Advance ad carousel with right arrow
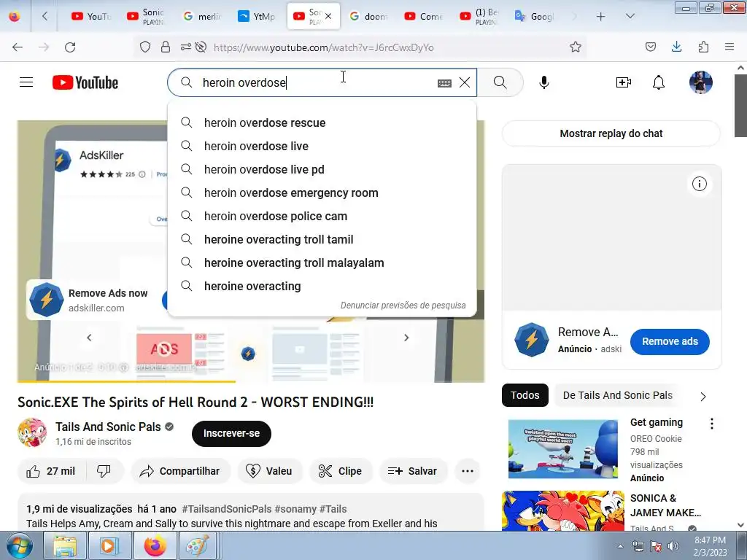Image resolution: width=747 pixels, height=560 pixels. [x=406, y=338]
